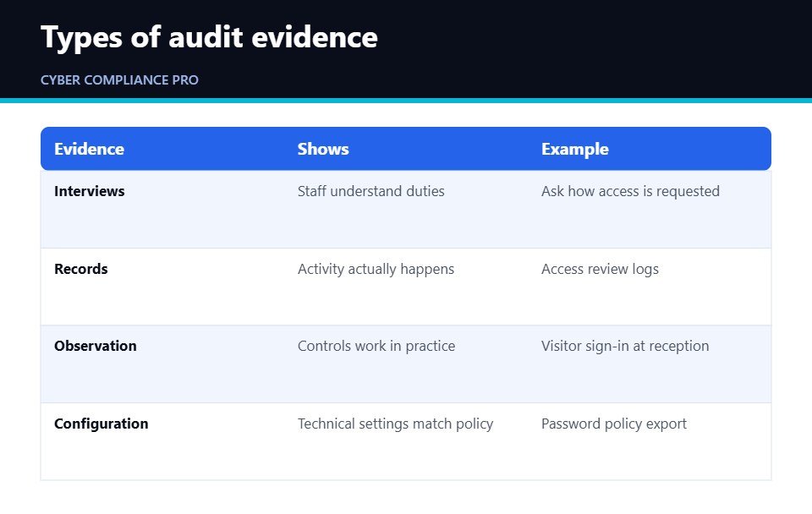This screenshot has width=812, height=514.
Task: Select the 'Example' column header
Action: [x=575, y=149]
